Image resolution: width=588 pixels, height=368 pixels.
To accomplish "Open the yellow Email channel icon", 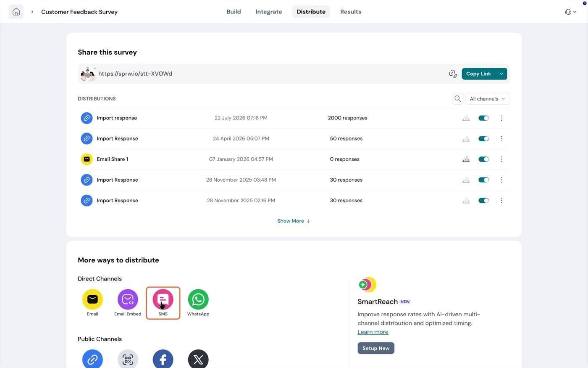I will click(x=92, y=299).
